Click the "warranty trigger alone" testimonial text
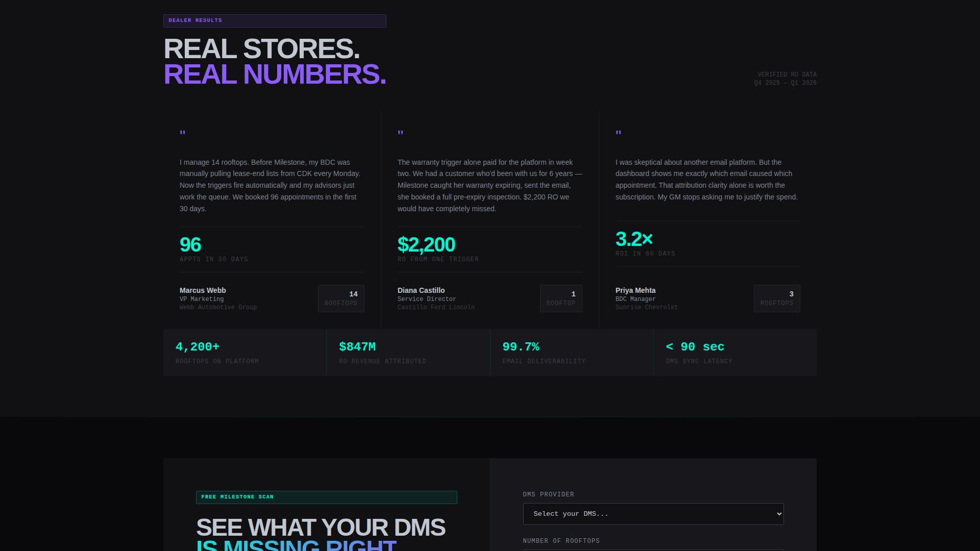This screenshot has height=551, width=980. click(489, 185)
